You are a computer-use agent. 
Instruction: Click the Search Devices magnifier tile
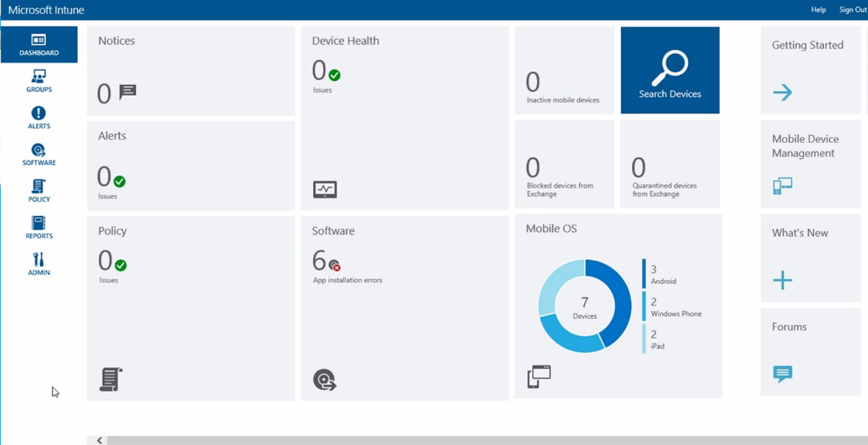[x=670, y=70]
